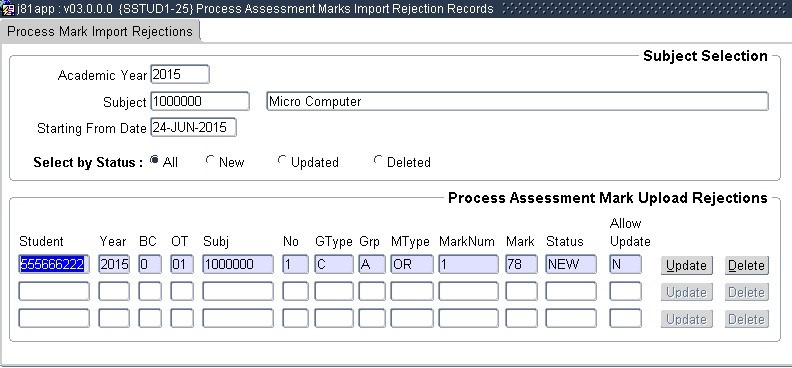Click the Allow Update field with N
Image resolution: width=792 pixels, height=368 pixels.
(x=625, y=265)
